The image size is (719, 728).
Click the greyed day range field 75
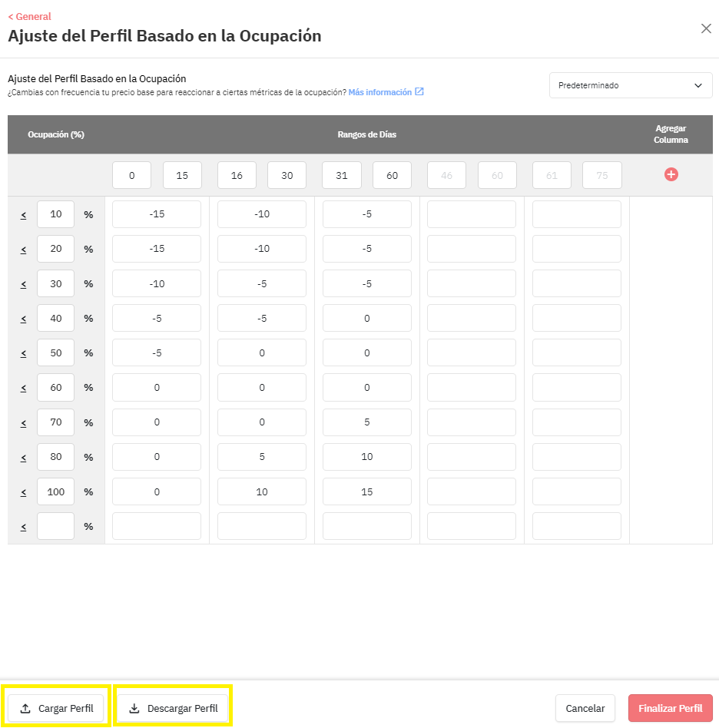pyautogui.click(x=602, y=176)
